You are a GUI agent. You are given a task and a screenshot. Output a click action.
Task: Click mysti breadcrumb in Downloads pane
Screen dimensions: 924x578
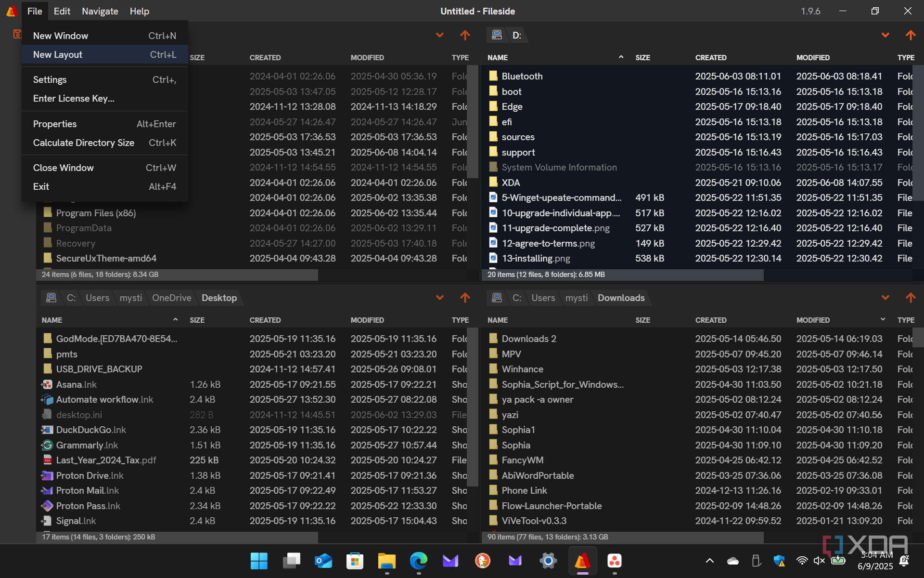coord(577,298)
